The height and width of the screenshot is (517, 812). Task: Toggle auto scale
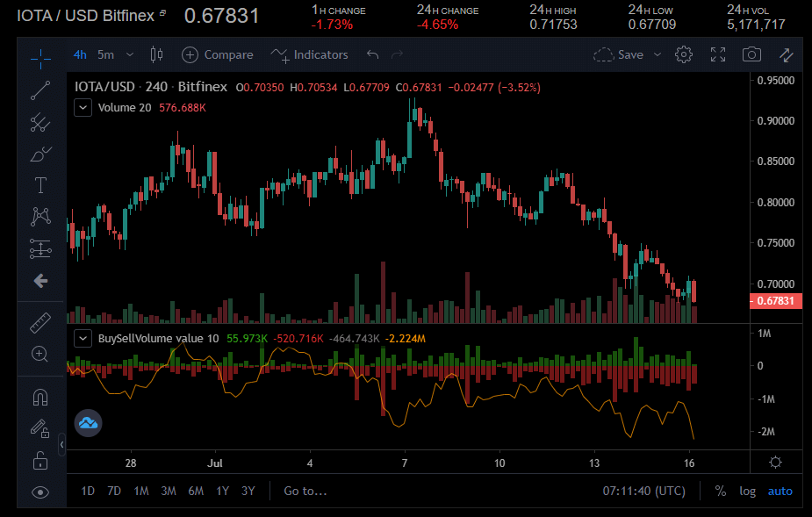(780, 491)
